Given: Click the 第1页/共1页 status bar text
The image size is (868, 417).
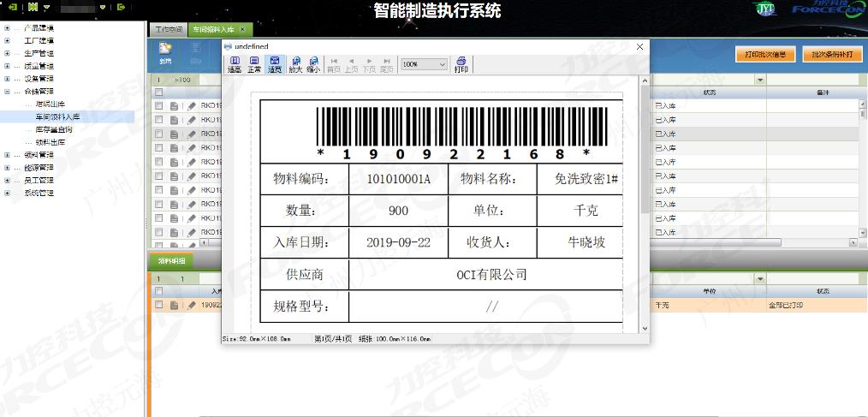Looking at the screenshot, I should pos(333,339).
